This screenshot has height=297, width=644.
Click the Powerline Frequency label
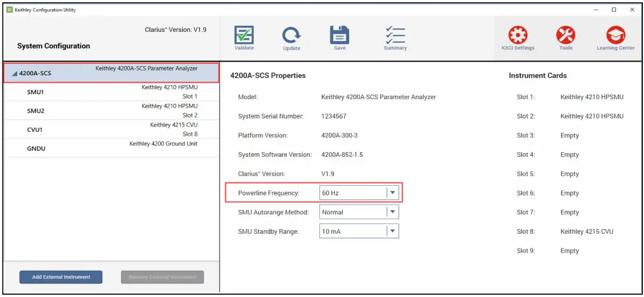(x=269, y=193)
